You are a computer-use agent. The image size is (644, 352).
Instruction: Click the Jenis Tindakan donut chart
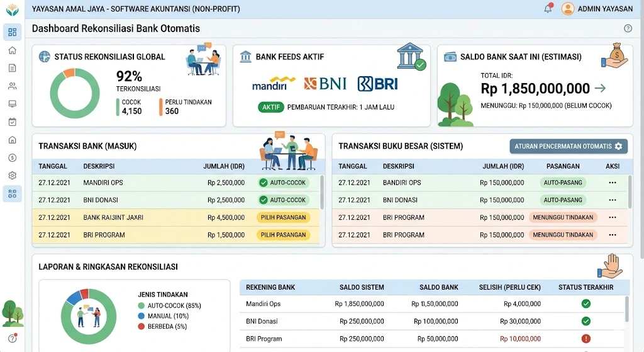coord(89,316)
